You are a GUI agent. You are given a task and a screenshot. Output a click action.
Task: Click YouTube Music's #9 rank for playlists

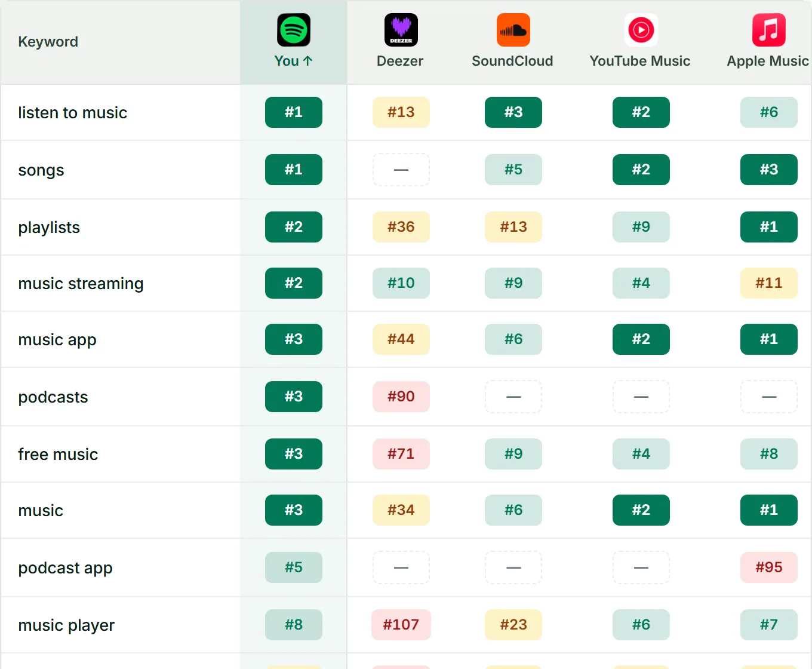[x=641, y=227]
